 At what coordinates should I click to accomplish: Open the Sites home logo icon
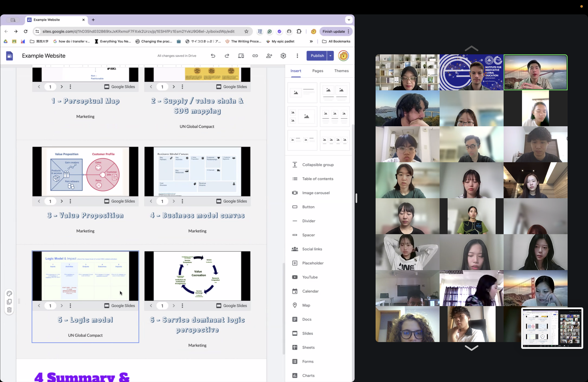pyautogui.click(x=9, y=56)
